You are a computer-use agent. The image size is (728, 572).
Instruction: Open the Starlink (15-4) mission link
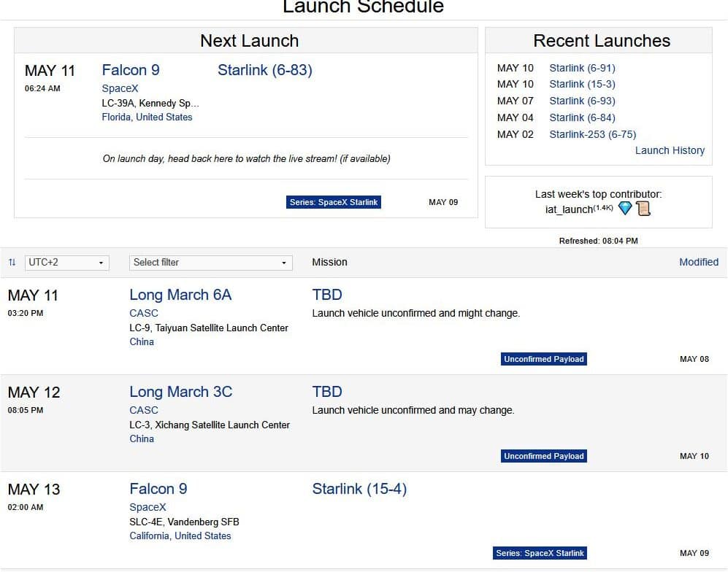[x=359, y=489]
